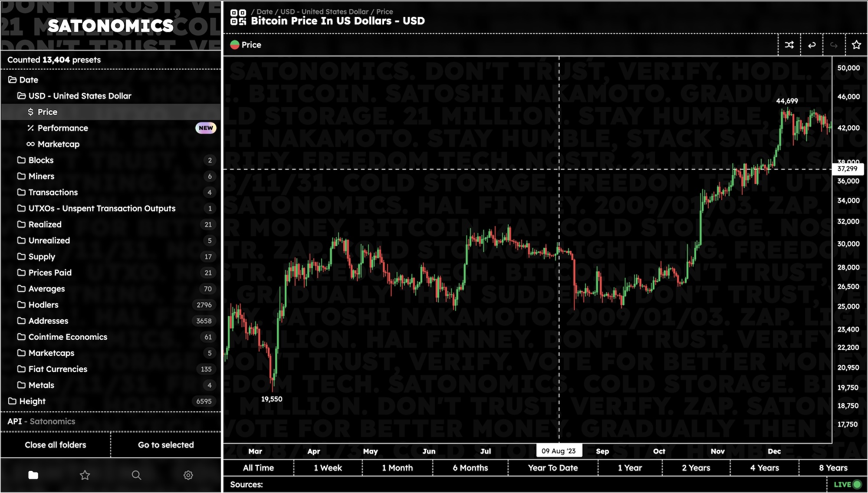Click the Dec label on time axis
The width and height of the screenshot is (868, 493).
click(774, 451)
